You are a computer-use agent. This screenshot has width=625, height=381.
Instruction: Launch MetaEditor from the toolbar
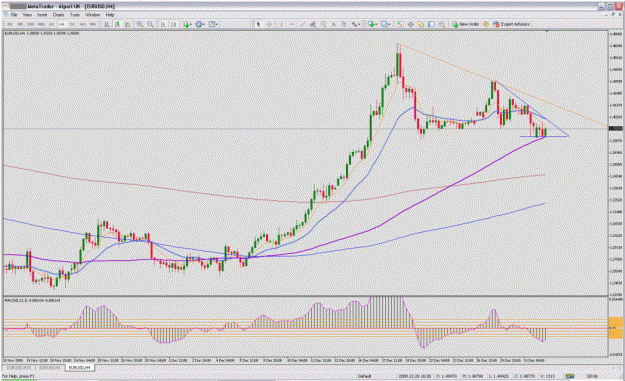coord(486,24)
